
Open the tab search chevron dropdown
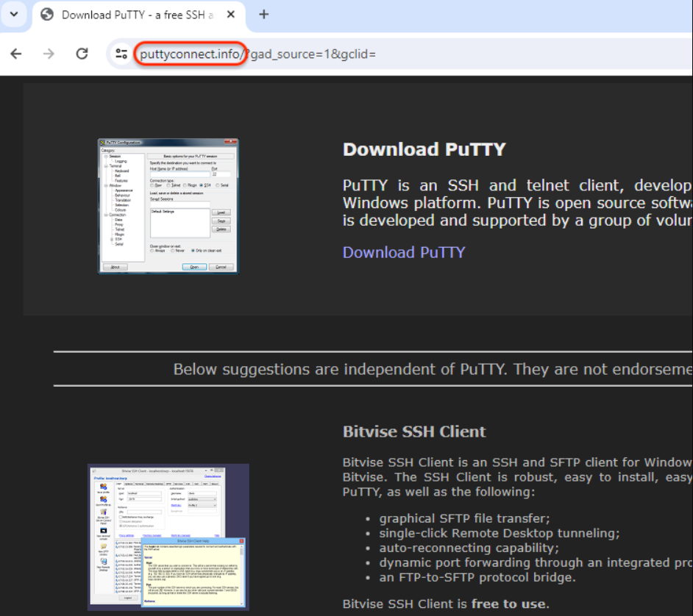14,14
